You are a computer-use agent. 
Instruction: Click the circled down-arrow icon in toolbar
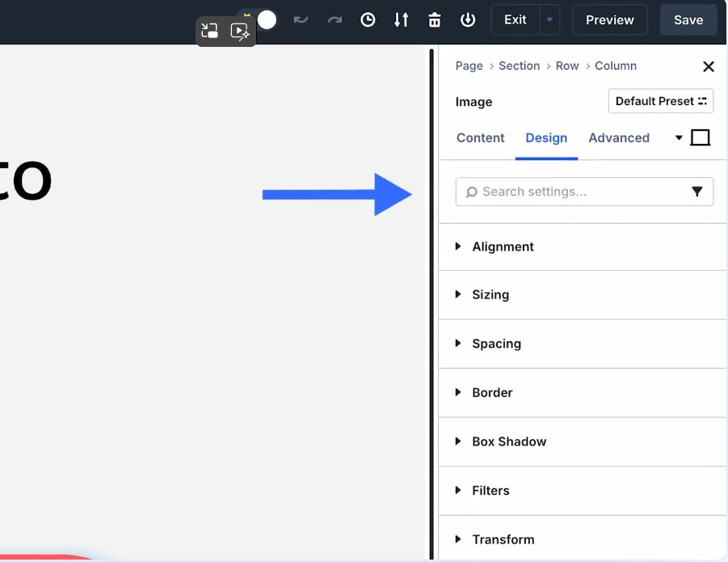tap(468, 20)
